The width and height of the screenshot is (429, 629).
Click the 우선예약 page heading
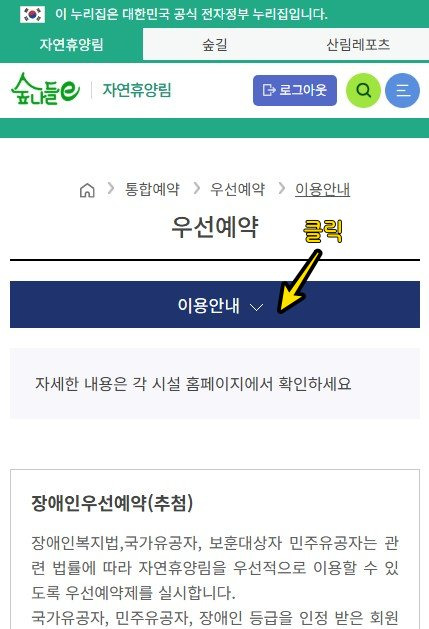coord(215,227)
